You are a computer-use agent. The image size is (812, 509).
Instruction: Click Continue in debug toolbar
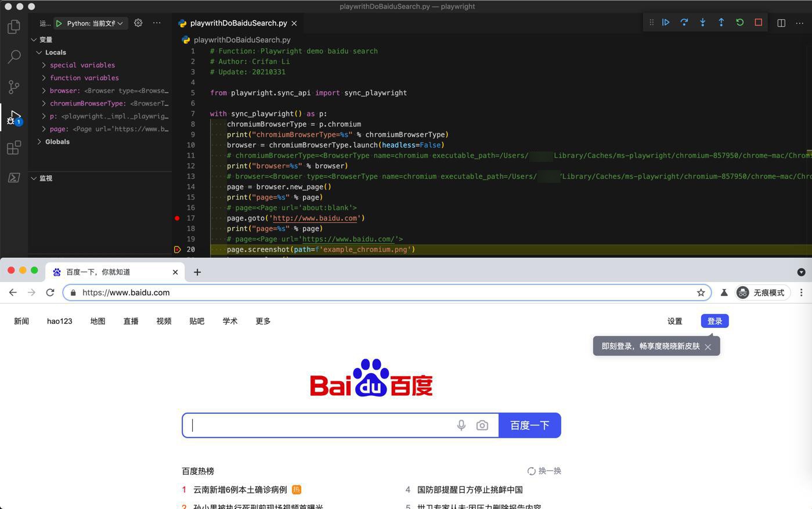click(x=666, y=23)
